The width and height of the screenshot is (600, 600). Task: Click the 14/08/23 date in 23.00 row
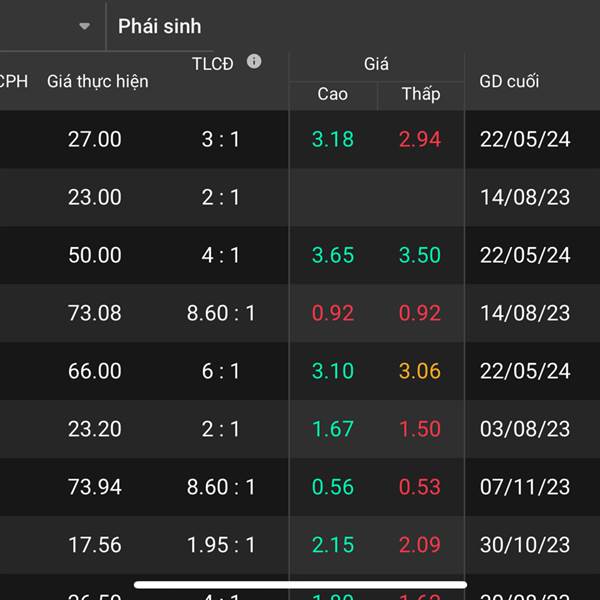tap(525, 197)
